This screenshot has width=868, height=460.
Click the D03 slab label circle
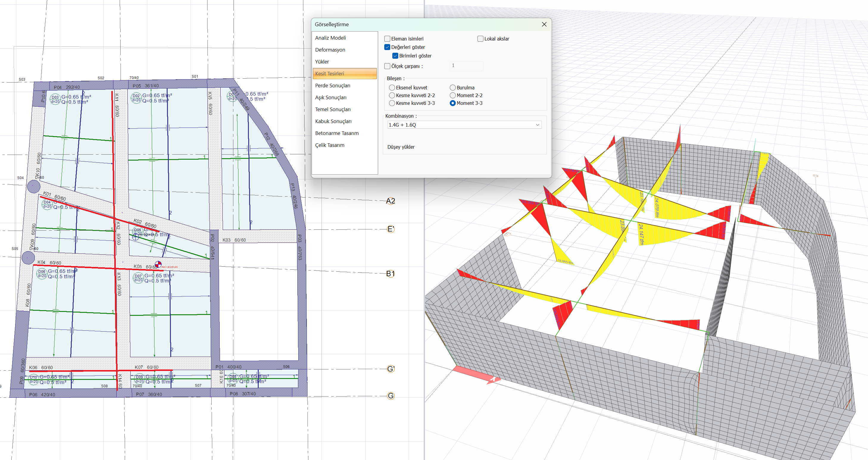click(55, 99)
